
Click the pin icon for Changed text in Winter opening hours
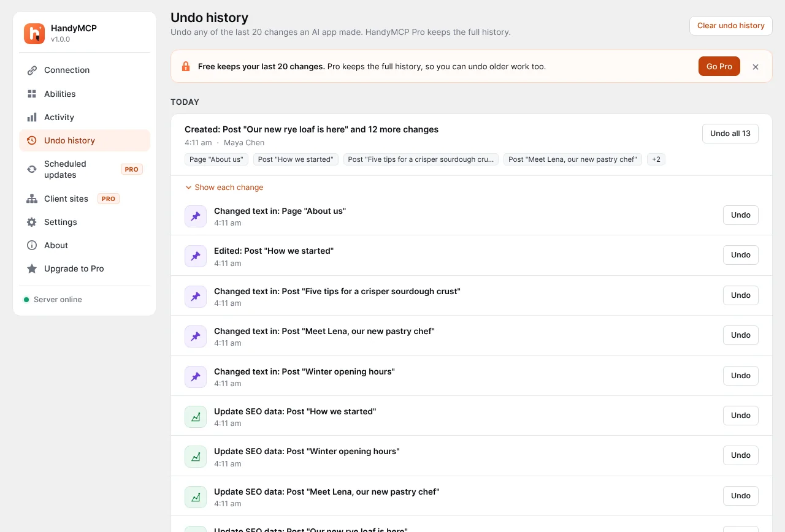pos(196,377)
